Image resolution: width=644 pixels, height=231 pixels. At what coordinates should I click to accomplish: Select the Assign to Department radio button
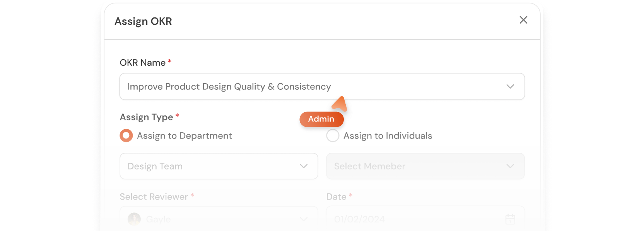click(x=126, y=135)
